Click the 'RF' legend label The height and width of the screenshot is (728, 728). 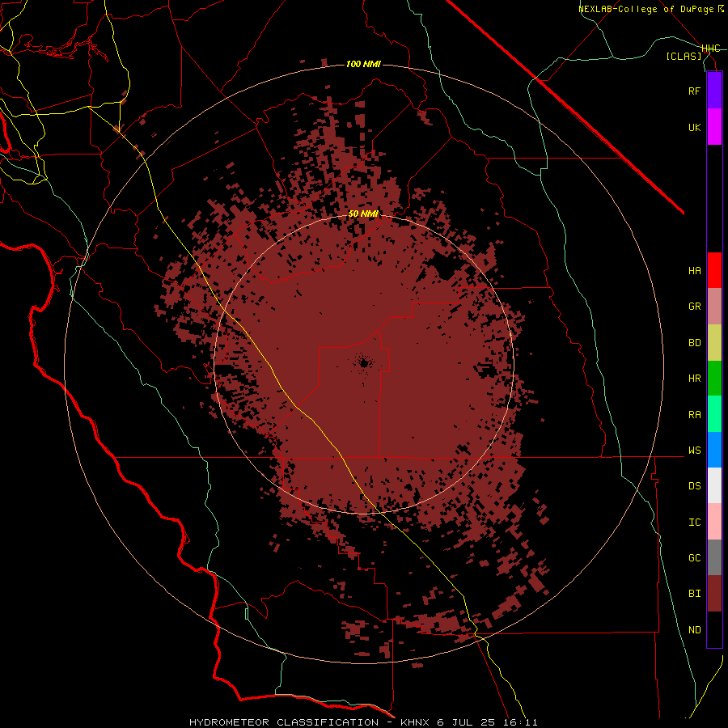pyautogui.click(x=694, y=91)
